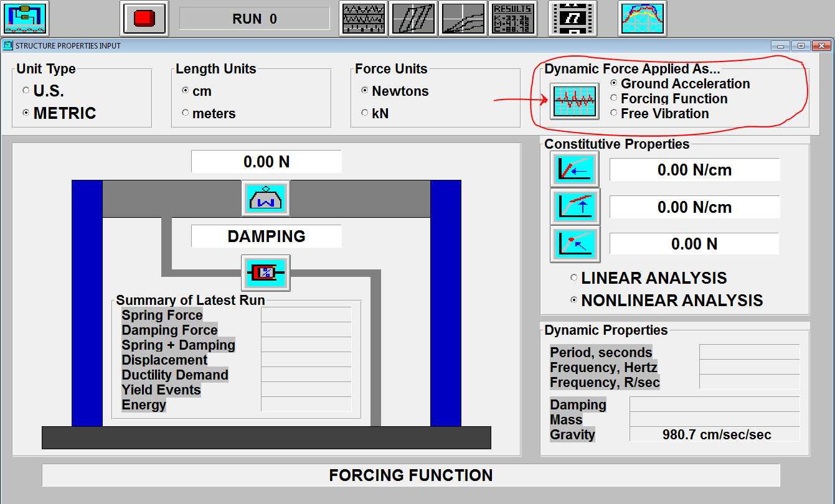
Task: Select the Free Vibration option
Action: pos(614,113)
